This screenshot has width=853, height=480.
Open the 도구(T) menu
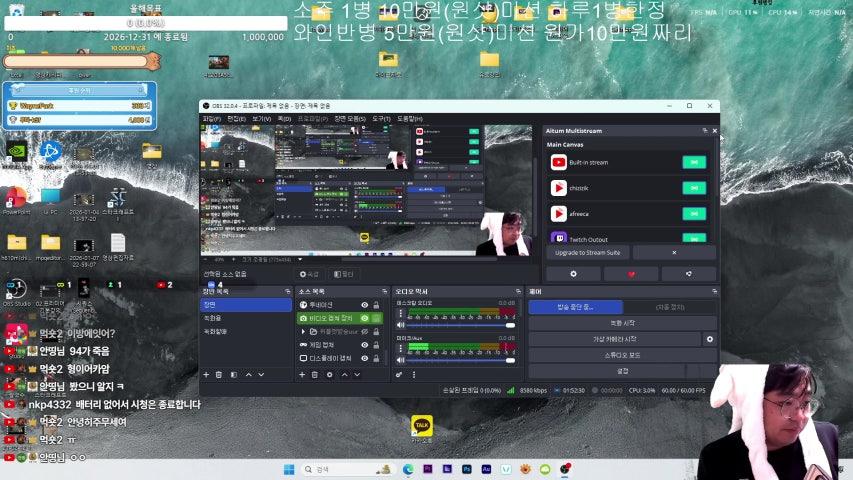tap(381, 118)
